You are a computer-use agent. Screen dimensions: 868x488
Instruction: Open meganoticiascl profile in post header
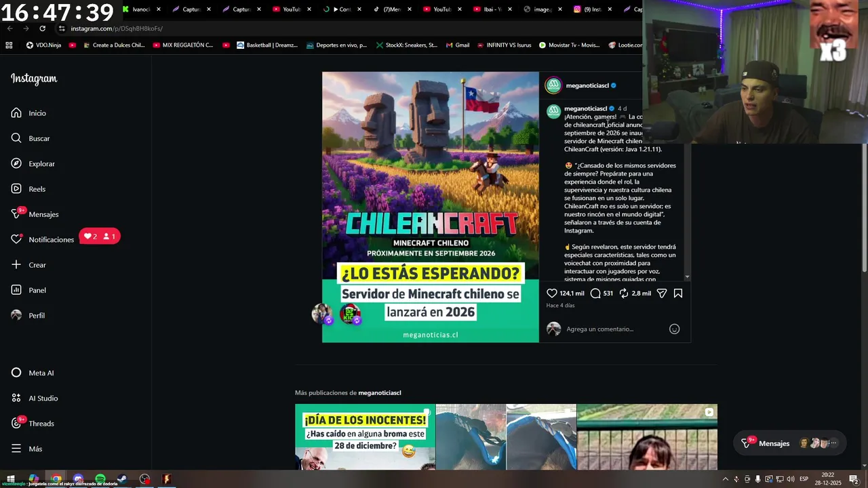pyautogui.click(x=587, y=86)
